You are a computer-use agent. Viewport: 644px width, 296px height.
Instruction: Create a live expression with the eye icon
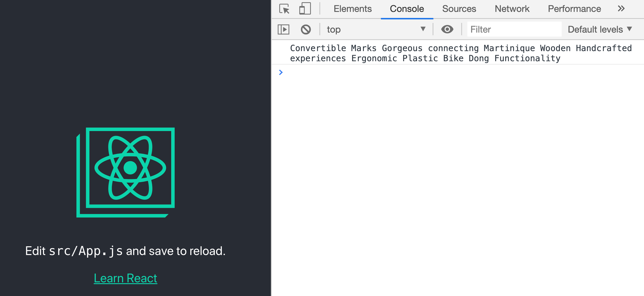[x=447, y=29]
